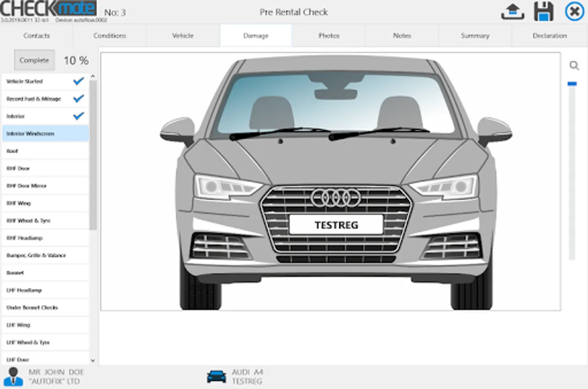The image size is (588, 389).
Task: Choose the Bonnet checklist item
Action: [x=45, y=273]
